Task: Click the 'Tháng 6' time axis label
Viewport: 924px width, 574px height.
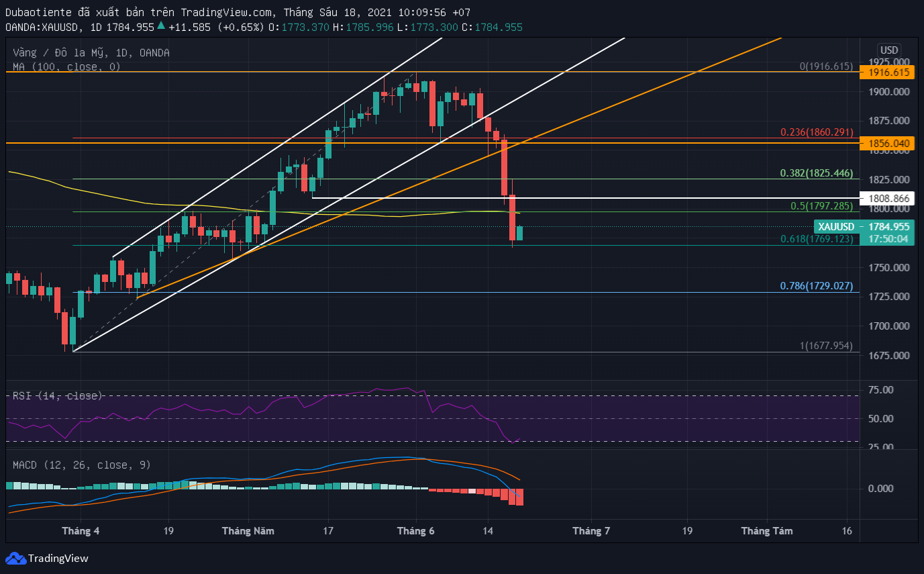Action: tap(416, 530)
